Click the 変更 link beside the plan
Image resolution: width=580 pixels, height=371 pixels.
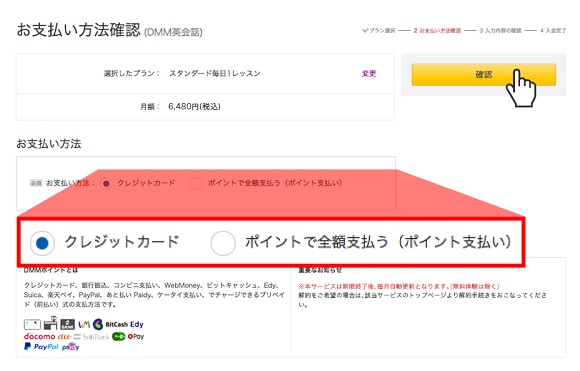coord(369,73)
